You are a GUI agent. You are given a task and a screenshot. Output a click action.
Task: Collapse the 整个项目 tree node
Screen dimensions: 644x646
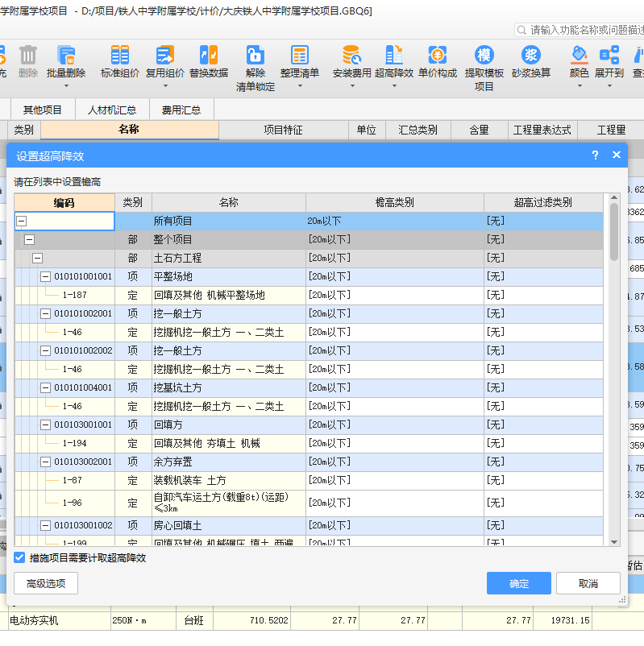[29, 240]
